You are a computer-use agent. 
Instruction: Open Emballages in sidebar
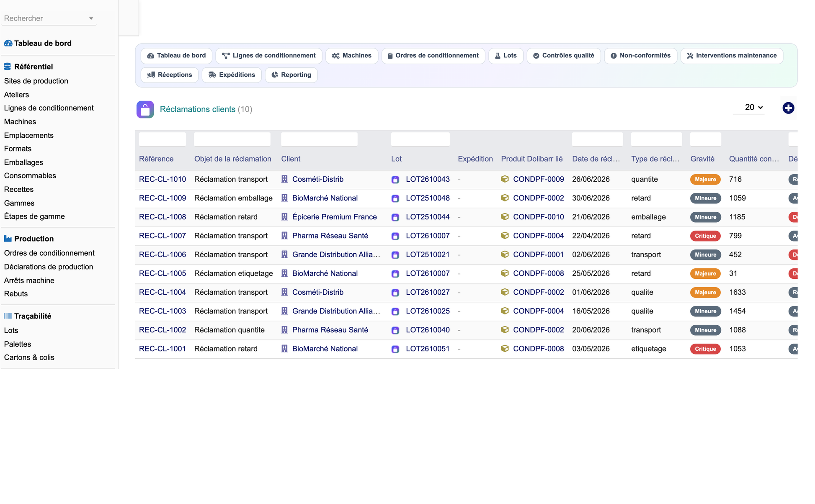click(23, 162)
